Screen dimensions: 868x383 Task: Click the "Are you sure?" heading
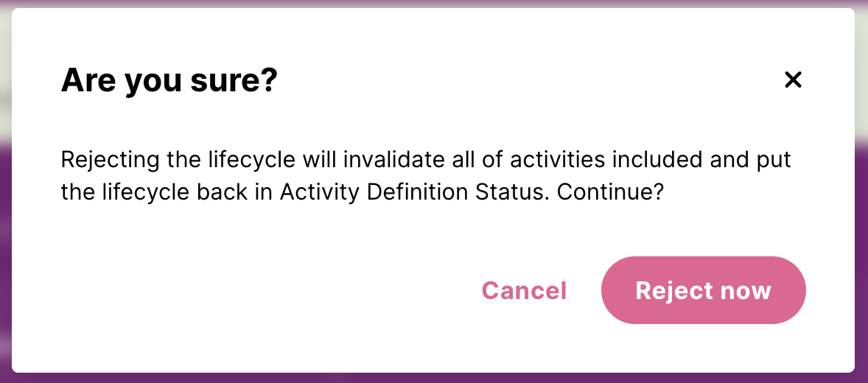coord(169,80)
